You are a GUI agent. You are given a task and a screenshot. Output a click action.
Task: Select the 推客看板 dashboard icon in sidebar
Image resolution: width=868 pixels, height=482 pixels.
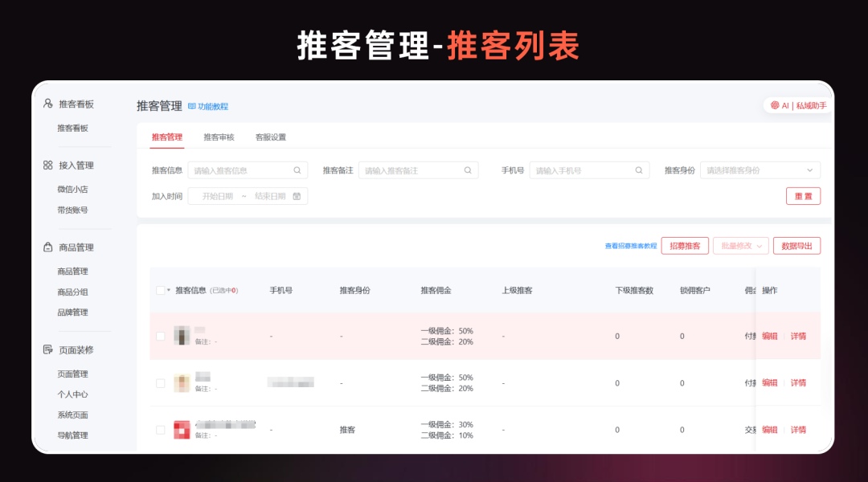(47, 104)
